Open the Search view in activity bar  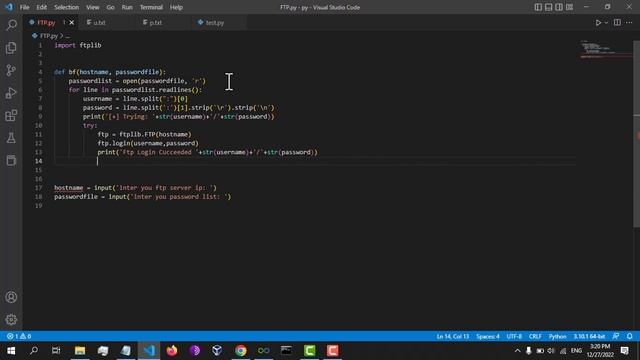(x=11, y=25)
